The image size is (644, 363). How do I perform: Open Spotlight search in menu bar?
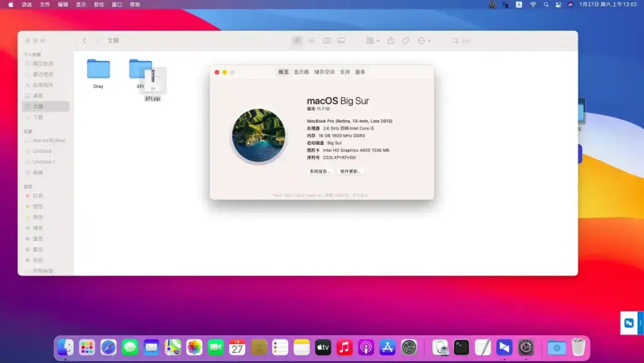(x=546, y=4)
